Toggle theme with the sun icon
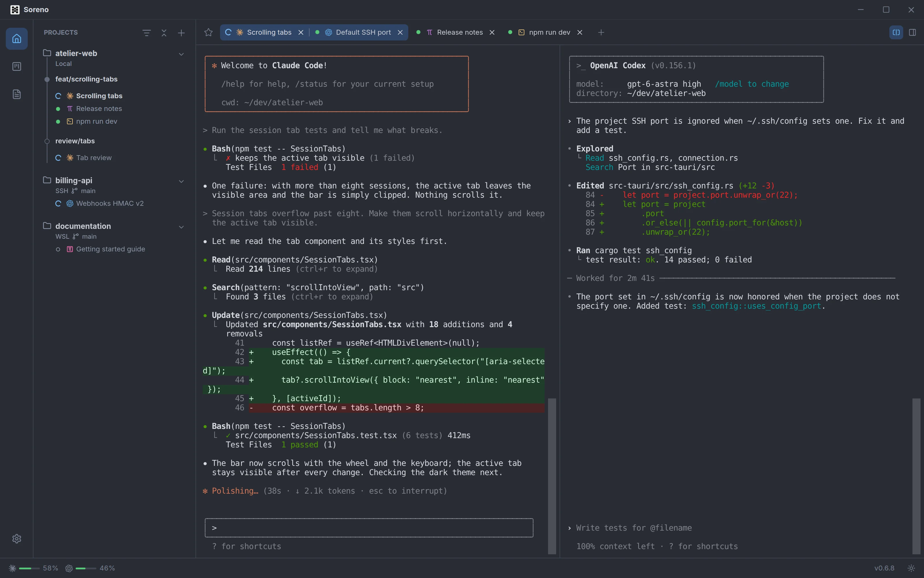This screenshot has height=578, width=924. point(911,568)
